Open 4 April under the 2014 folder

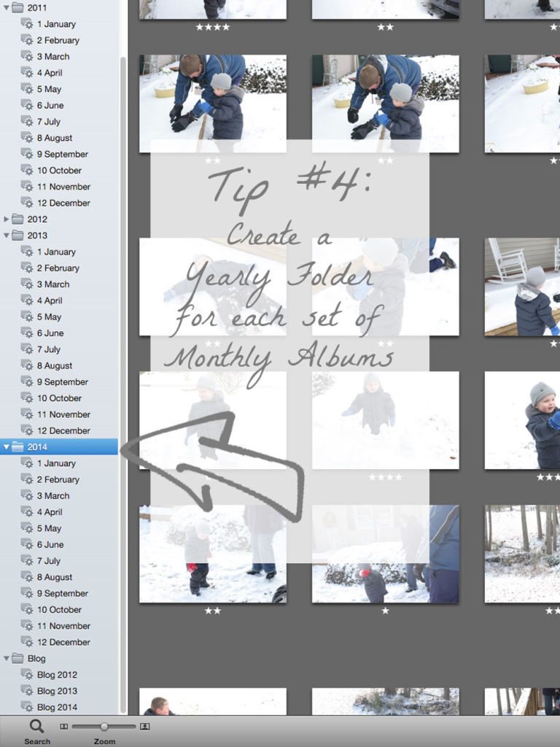[50, 512]
